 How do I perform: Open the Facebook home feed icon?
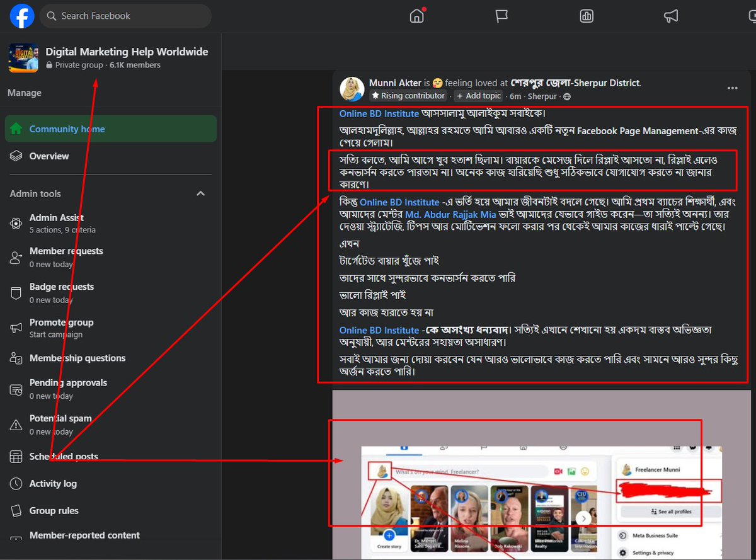point(417,16)
